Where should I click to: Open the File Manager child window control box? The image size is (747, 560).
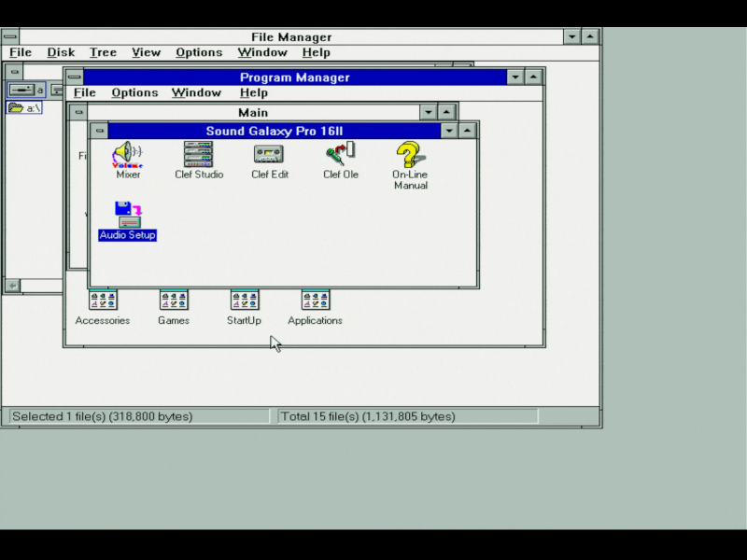tap(14, 72)
